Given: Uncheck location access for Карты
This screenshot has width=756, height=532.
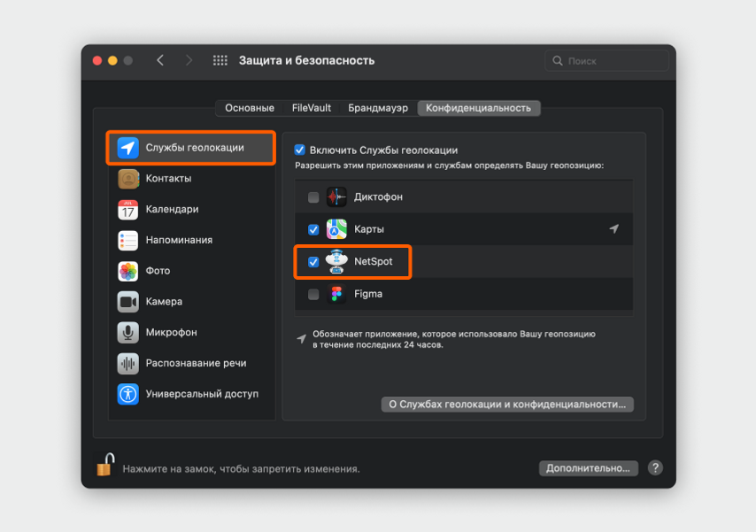Looking at the screenshot, I should [x=313, y=229].
